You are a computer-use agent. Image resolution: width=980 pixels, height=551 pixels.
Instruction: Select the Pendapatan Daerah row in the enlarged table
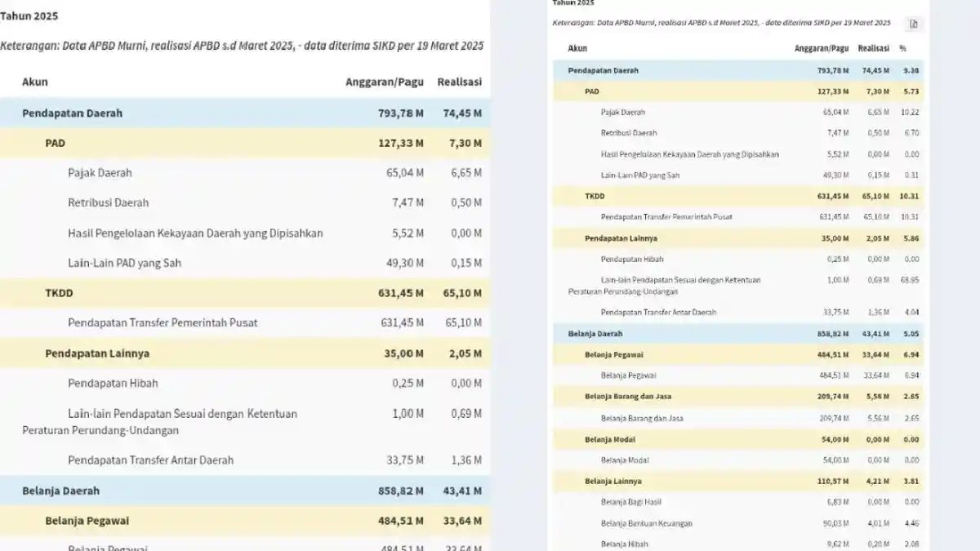click(245, 113)
